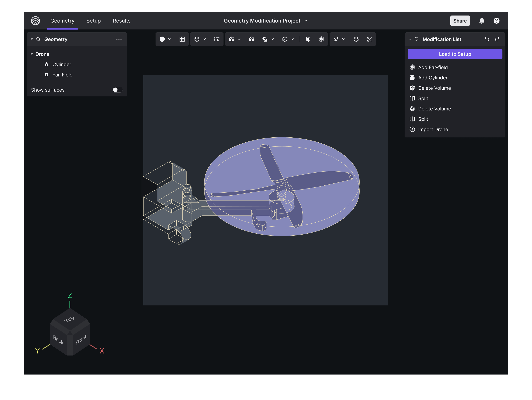Click the cube view orientation icon
Screen dimensions: 532x400
(x=197, y=39)
